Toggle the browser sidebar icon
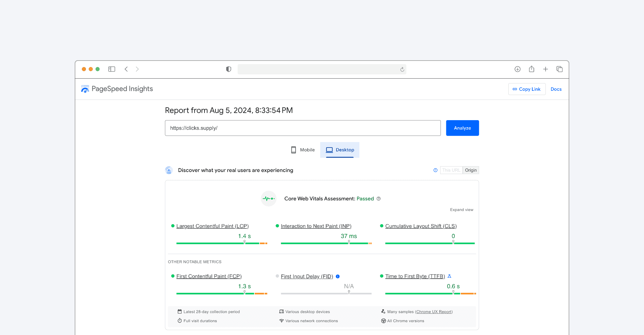 [x=112, y=69]
